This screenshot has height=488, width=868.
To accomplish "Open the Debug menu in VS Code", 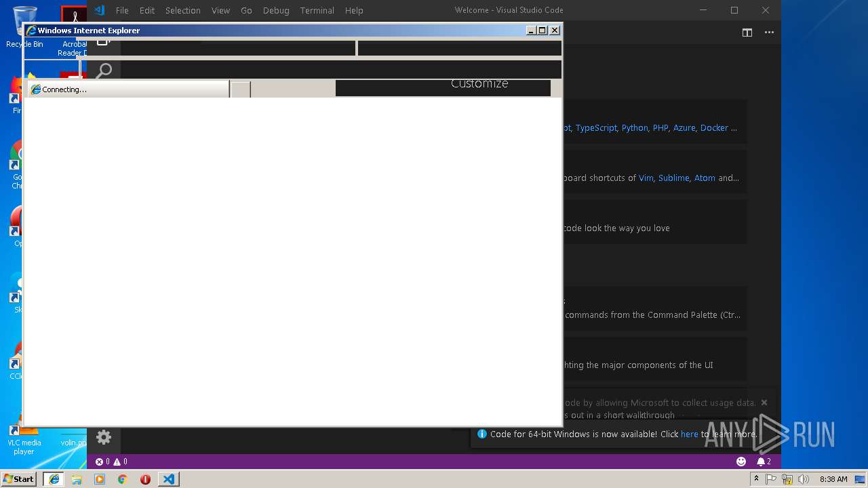I will tap(276, 10).
